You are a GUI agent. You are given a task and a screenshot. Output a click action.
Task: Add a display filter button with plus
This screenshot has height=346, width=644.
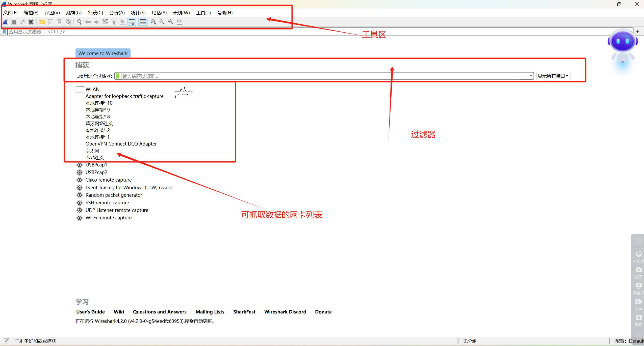coord(638,31)
